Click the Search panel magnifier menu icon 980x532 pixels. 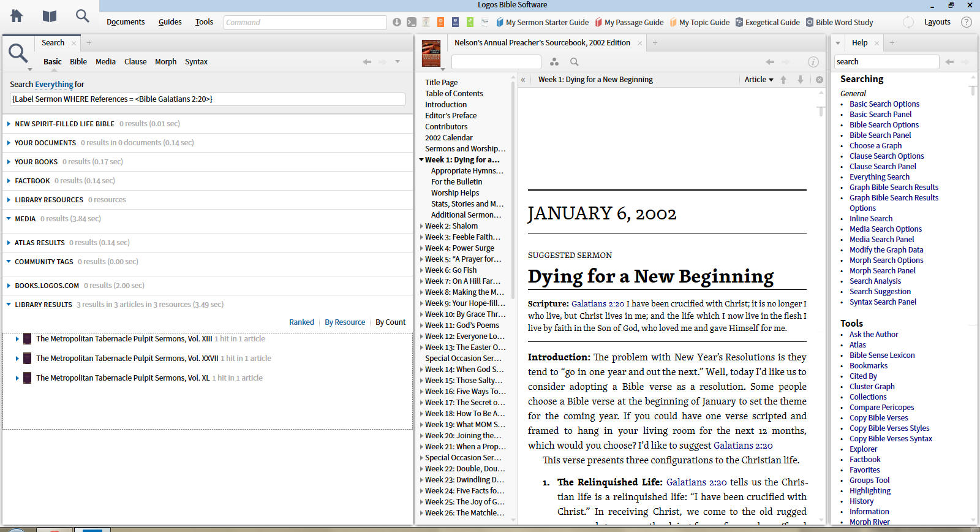point(18,55)
